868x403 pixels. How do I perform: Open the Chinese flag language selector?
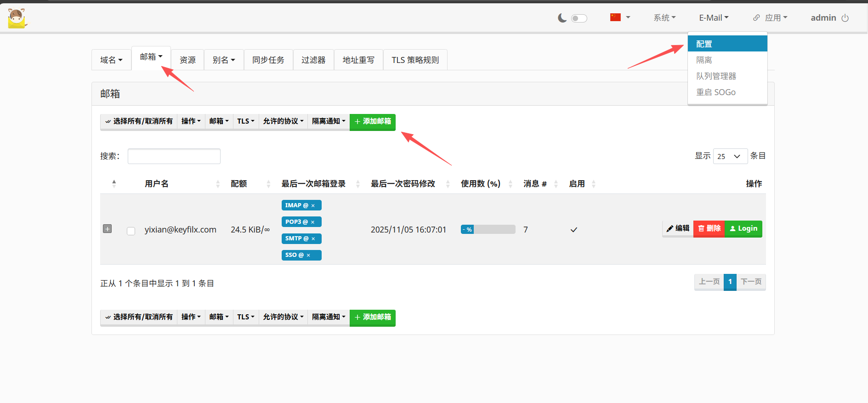tap(620, 17)
